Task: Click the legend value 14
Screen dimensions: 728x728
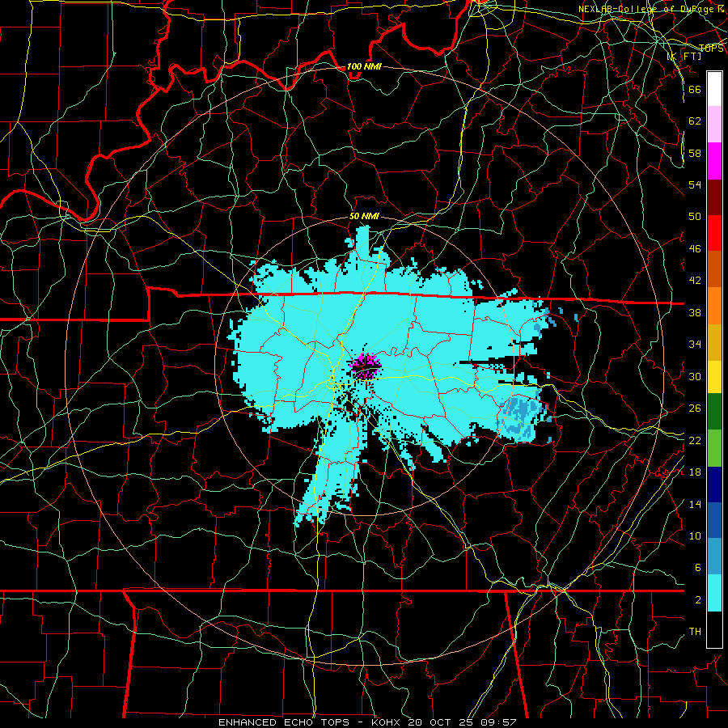Action: (695, 504)
